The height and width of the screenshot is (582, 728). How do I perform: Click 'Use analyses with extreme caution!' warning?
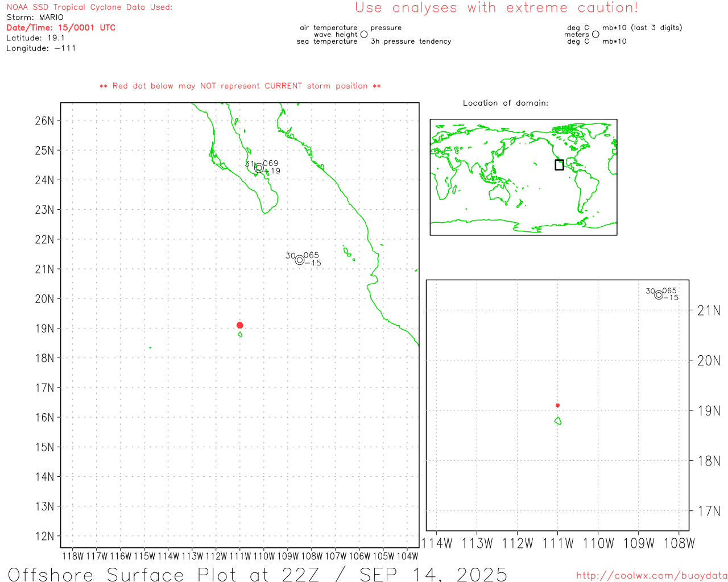pyautogui.click(x=497, y=8)
